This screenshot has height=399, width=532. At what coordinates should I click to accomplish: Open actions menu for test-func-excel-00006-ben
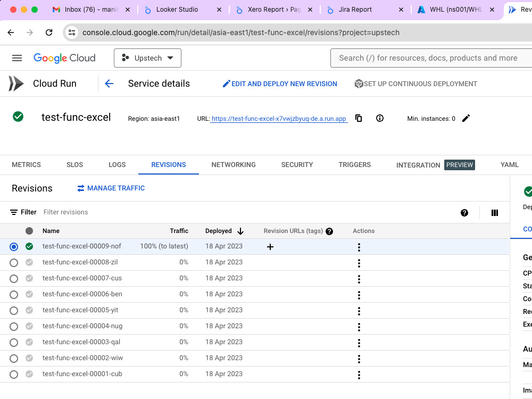tap(359, 295)
